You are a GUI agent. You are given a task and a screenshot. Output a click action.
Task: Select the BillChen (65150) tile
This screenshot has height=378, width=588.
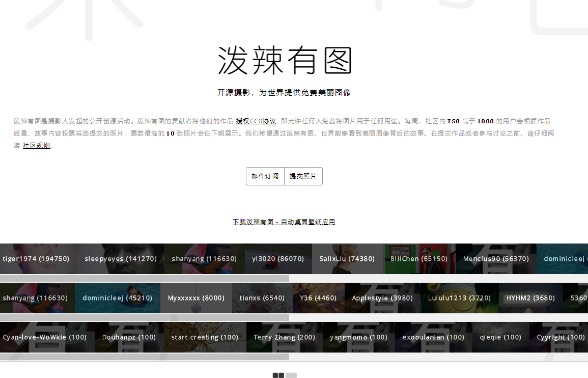click(x=419, y=259)
